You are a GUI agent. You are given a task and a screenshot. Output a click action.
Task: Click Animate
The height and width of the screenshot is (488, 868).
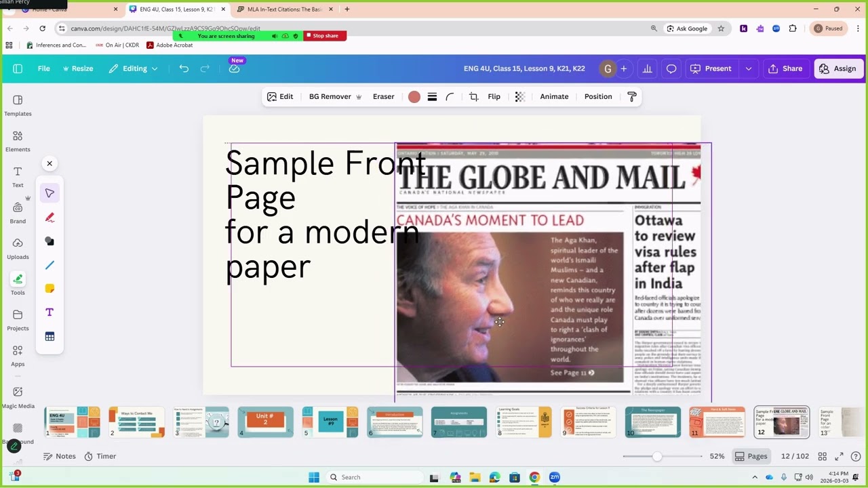pyautogui.click(x=554, y=97)
